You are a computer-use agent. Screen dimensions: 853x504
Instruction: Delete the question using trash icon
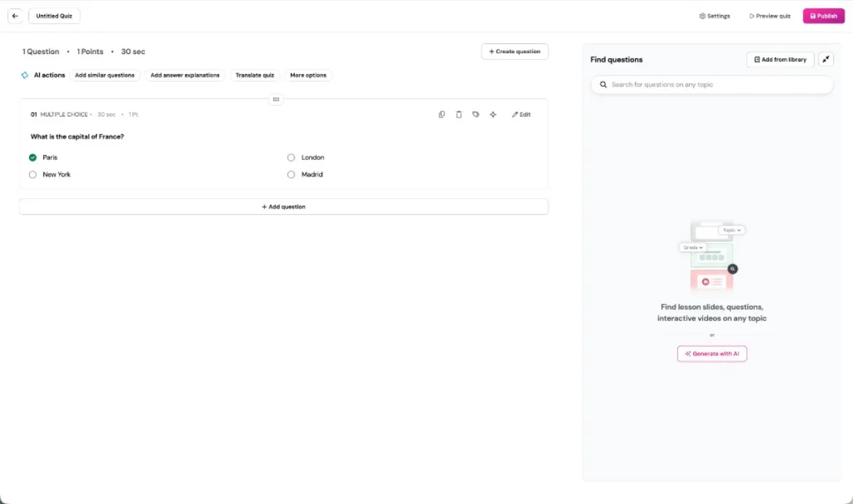tap(458, 114)
